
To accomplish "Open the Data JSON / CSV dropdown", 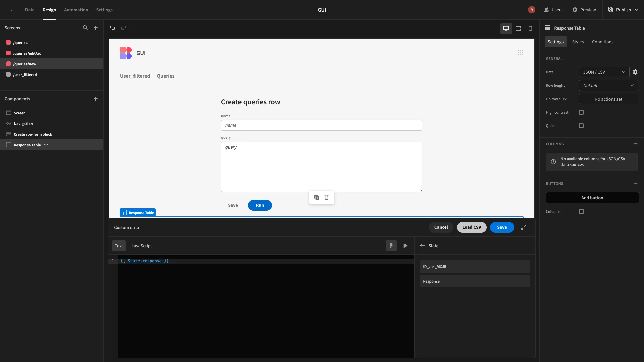I will [604, 72].
